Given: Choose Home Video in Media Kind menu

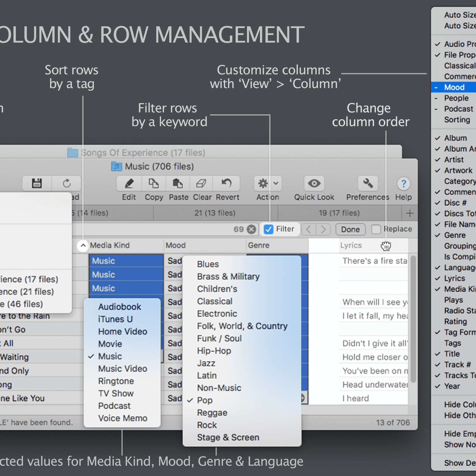Looking at the screenshot, I should pyautogui.click(x=122, y=332).
